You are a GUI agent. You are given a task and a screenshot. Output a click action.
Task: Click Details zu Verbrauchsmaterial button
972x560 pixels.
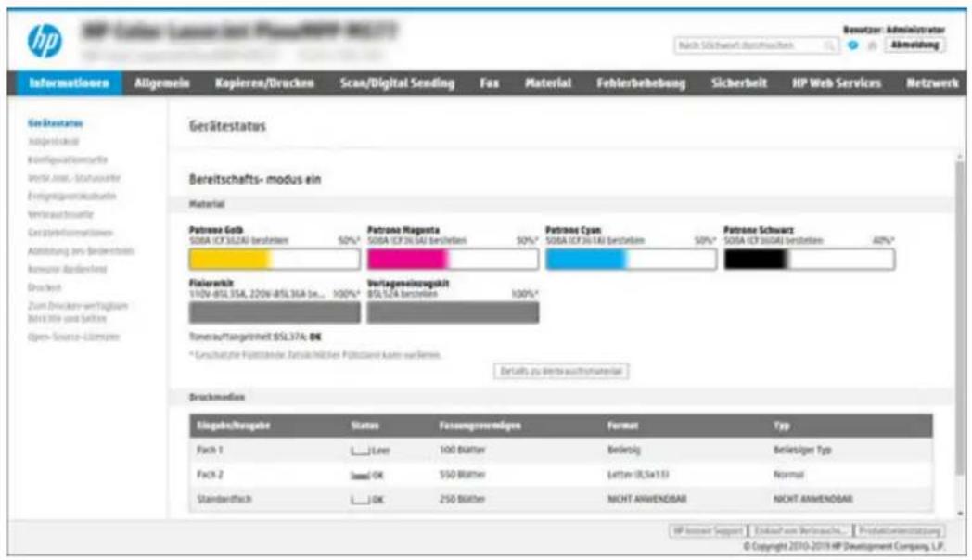click(x=561, y=371)
